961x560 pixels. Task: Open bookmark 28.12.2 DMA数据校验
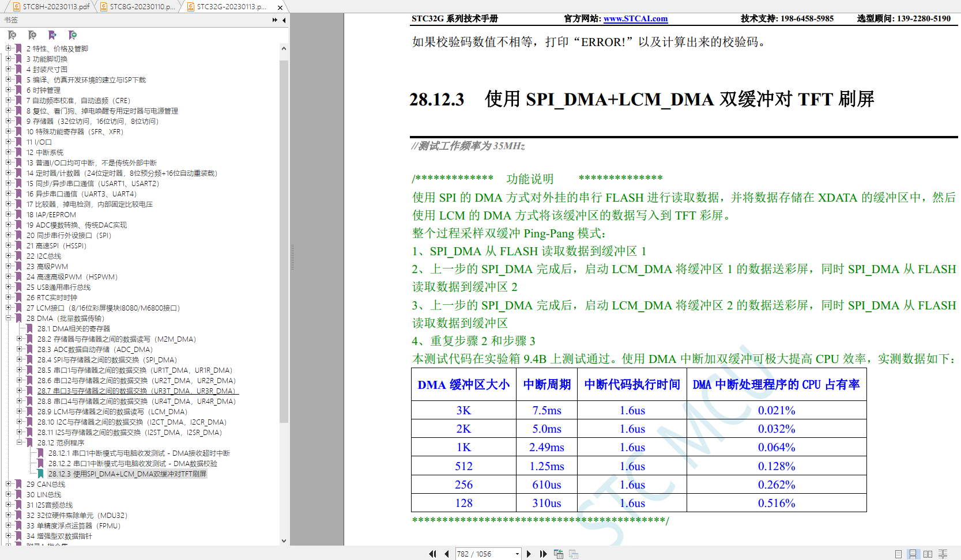click(133, 464)
